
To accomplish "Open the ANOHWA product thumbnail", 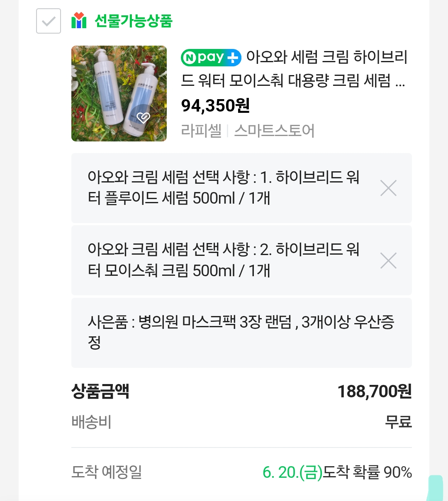I will 119,93.
